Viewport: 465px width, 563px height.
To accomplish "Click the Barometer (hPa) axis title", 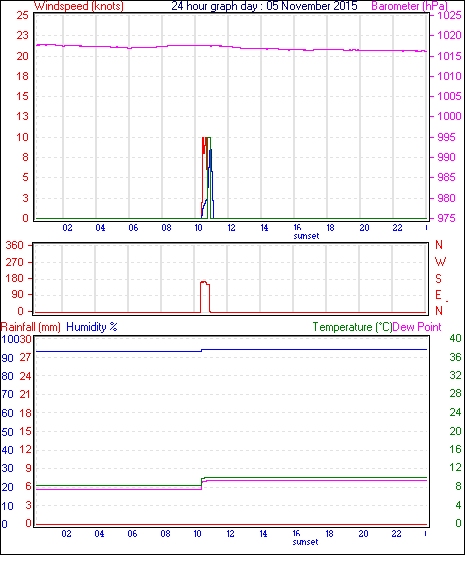I will pyautogui.click(x=410, y=6).
